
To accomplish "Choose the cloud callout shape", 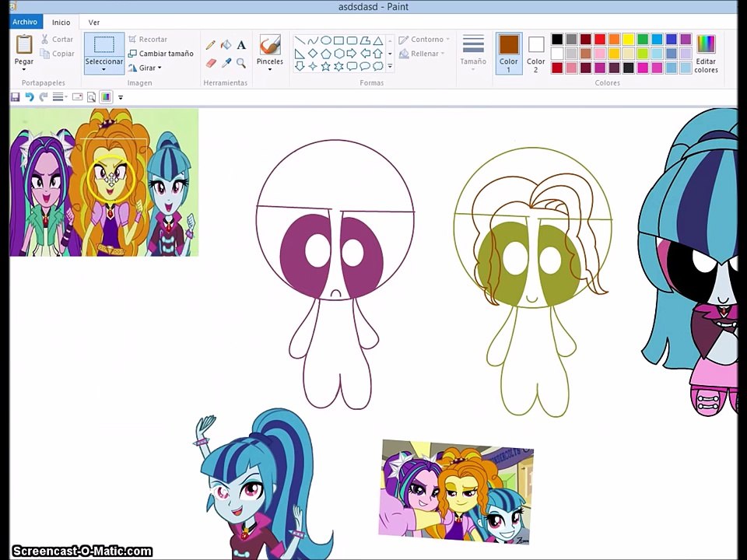I will pos(378,66).
